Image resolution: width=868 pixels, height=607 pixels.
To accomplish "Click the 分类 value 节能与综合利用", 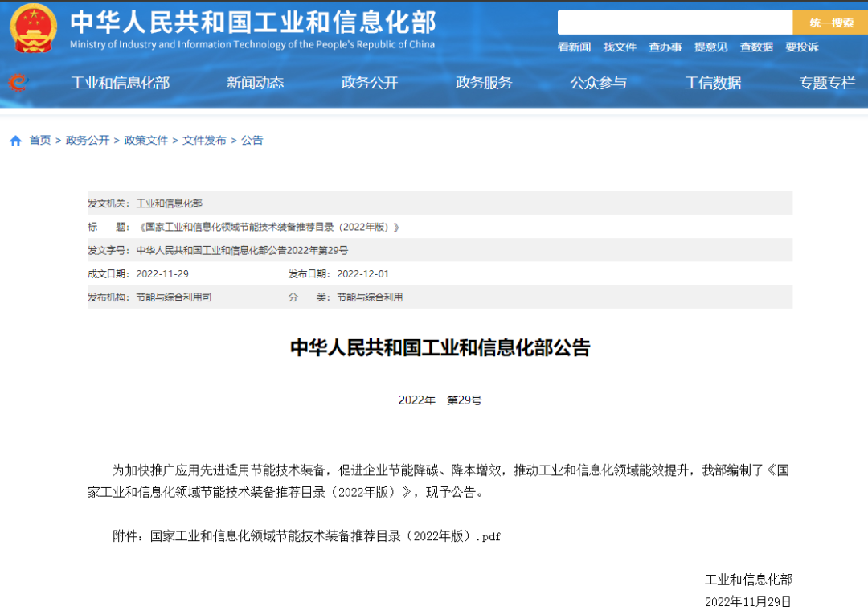I will click(x=370, y=297).
